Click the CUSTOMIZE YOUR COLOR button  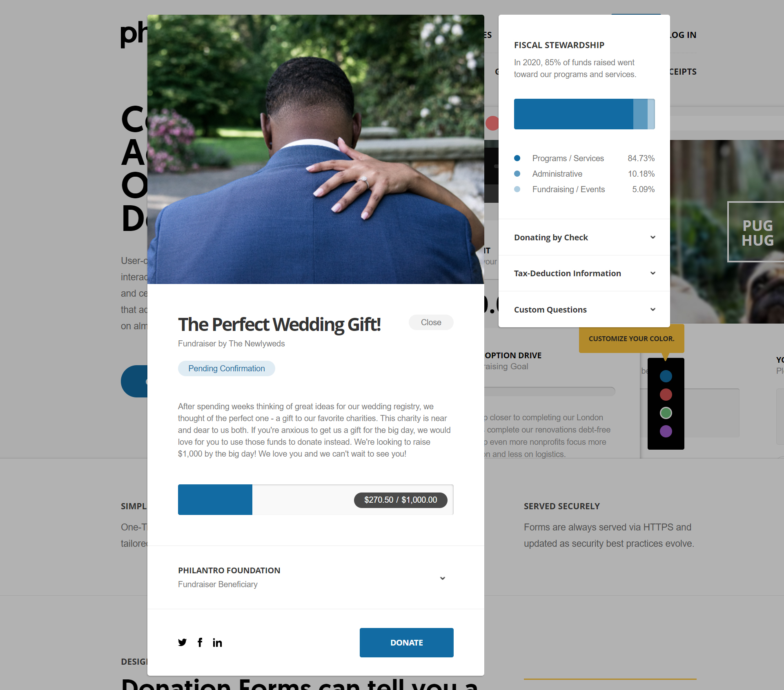(630, 338)
